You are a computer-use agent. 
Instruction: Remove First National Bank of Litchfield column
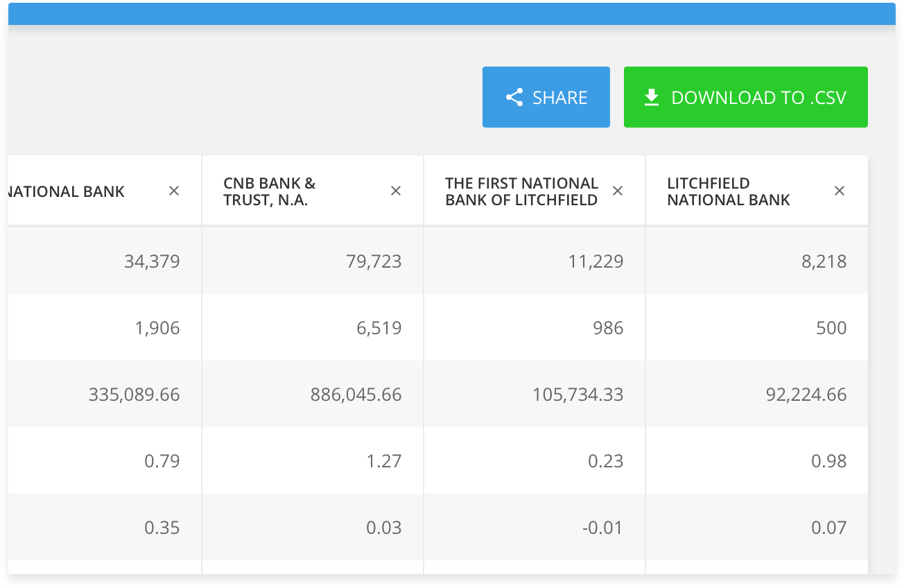pos(618,191)
